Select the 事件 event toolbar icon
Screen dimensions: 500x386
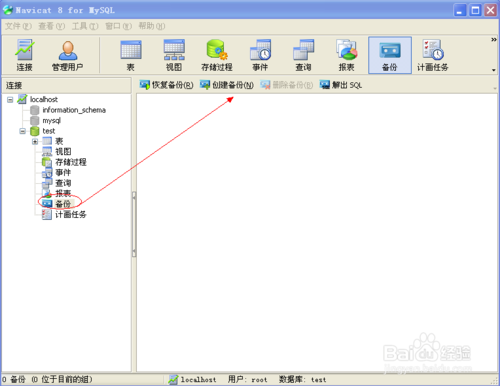260,55
